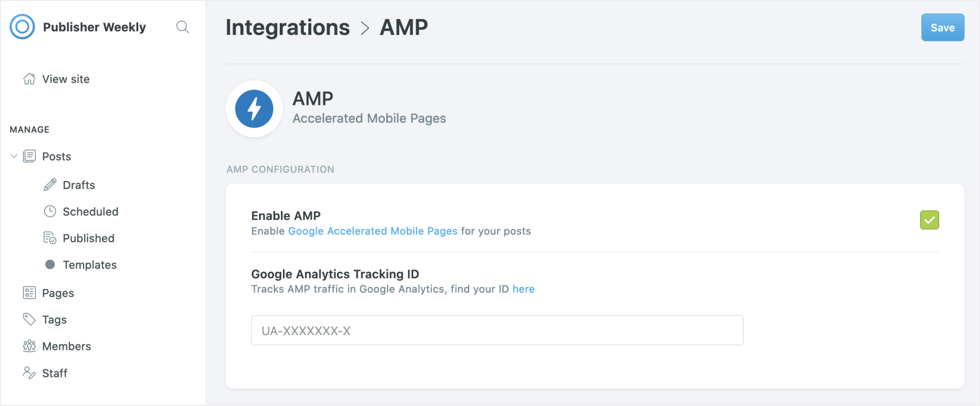This screenshot has width=980, height=406.
Task: Click the search magnifier icon
Action: coord(182,27)
